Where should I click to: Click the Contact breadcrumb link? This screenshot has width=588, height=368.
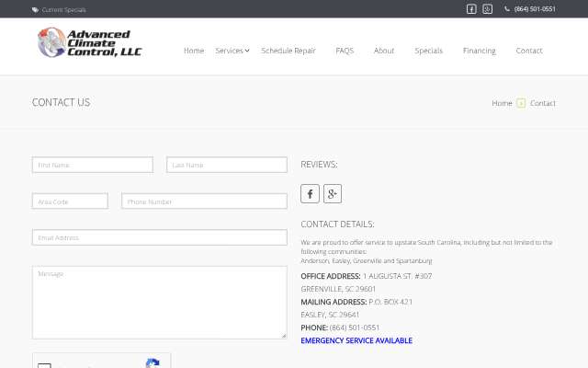point(543,103)
